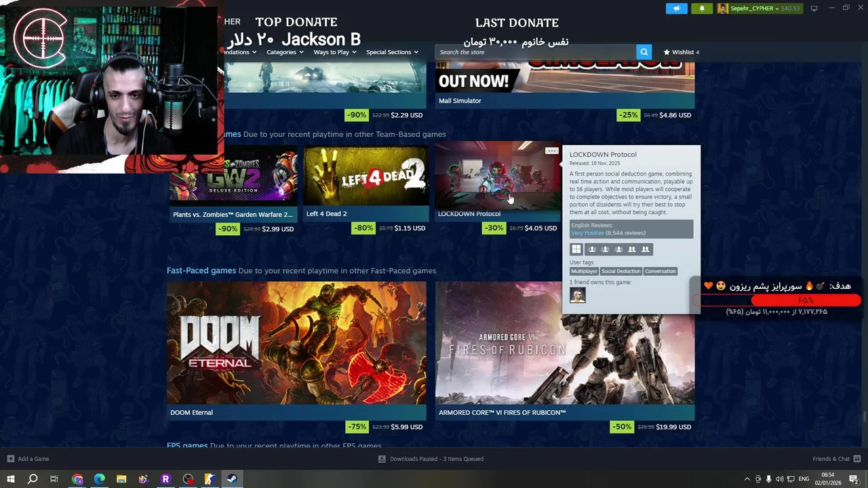The width and height of the screenshot is (868, 488).
Task: Click the downloads icon in bottom bar
Action: pos(382,459)
